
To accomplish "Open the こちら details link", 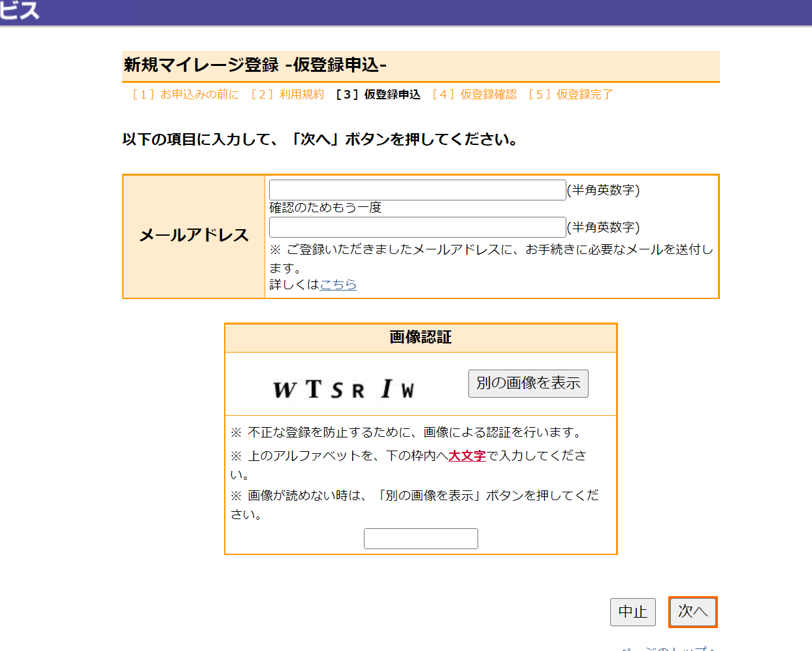I will [x=338, y=284].
